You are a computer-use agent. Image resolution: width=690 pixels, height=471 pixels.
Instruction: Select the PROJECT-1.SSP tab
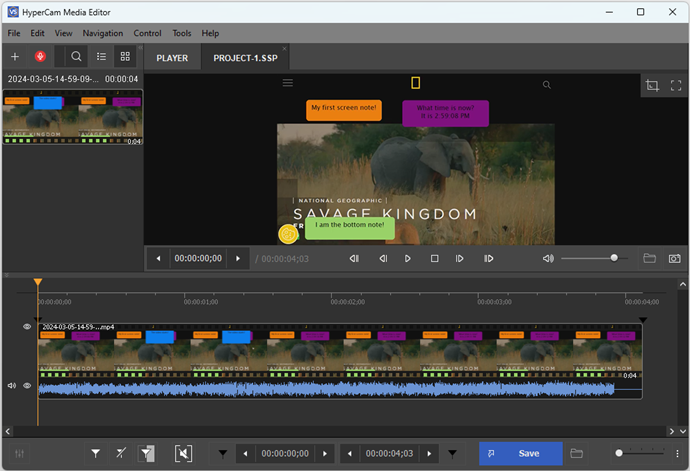[x=245, y=58]
